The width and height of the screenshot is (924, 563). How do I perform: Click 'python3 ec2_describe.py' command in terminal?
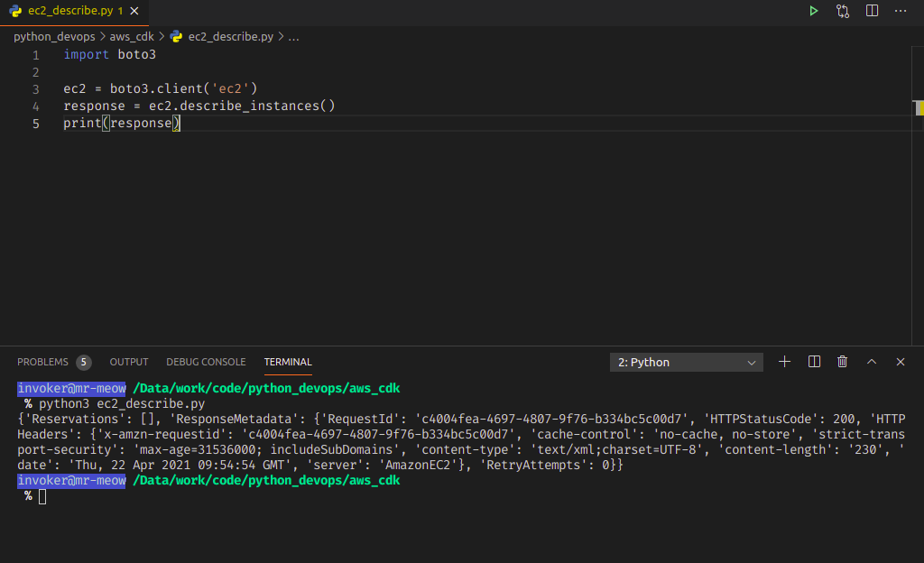tap(122, 404)
